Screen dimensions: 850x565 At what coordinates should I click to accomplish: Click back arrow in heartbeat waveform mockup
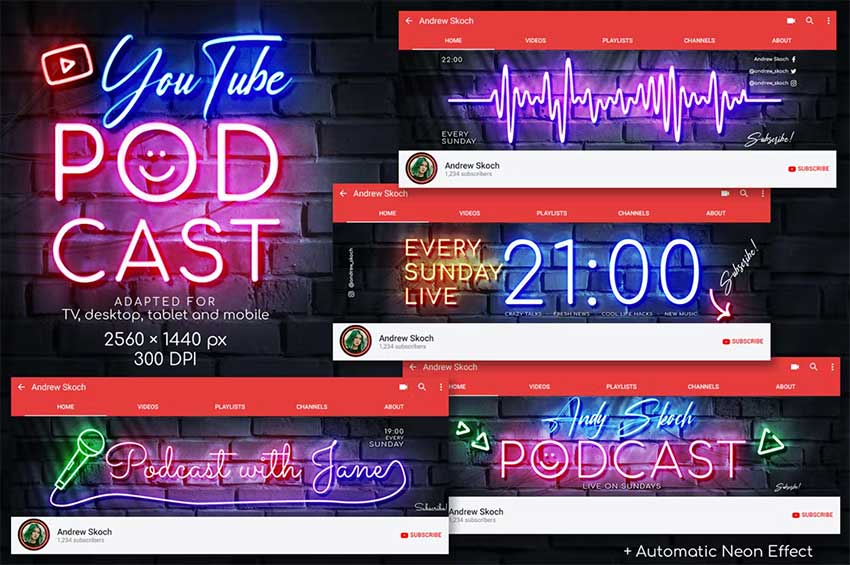pyautogui.click(x=409, y=21)
